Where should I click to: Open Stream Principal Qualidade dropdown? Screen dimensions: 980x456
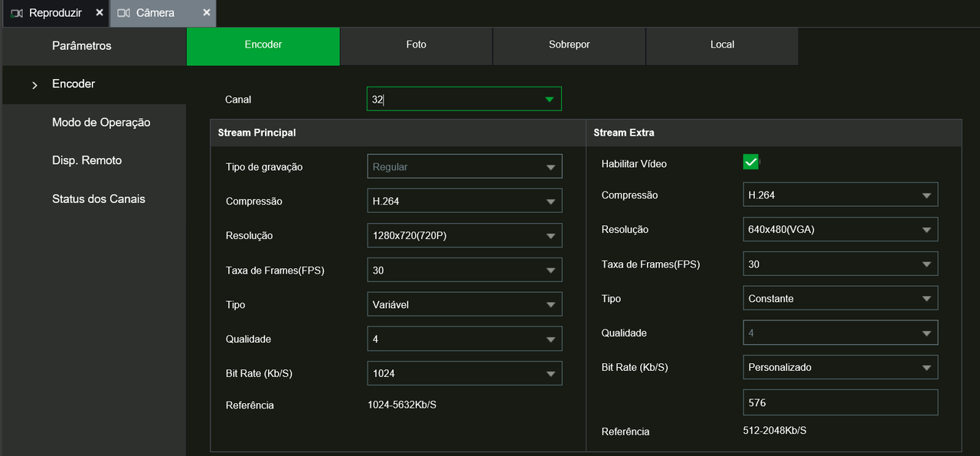(464, 339)
